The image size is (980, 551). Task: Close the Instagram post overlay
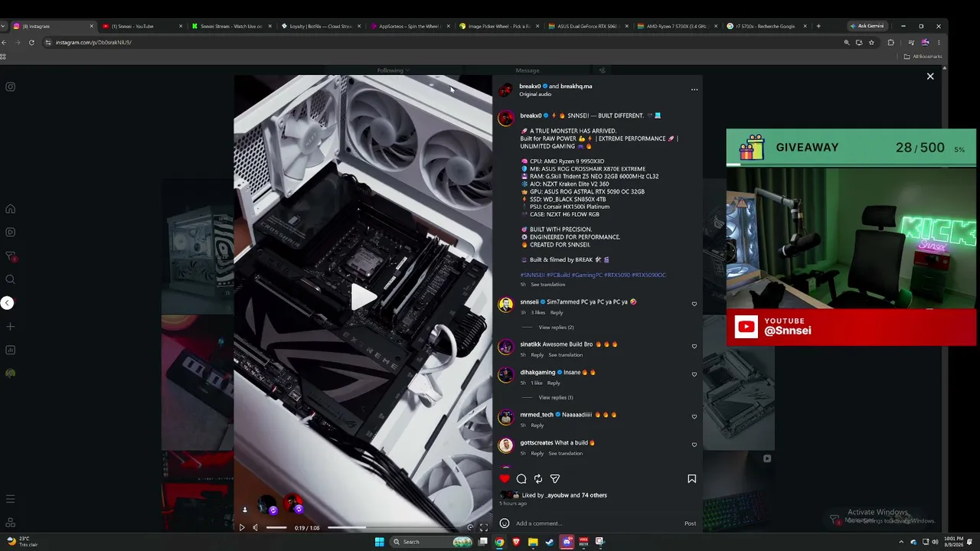coord(930,77)
